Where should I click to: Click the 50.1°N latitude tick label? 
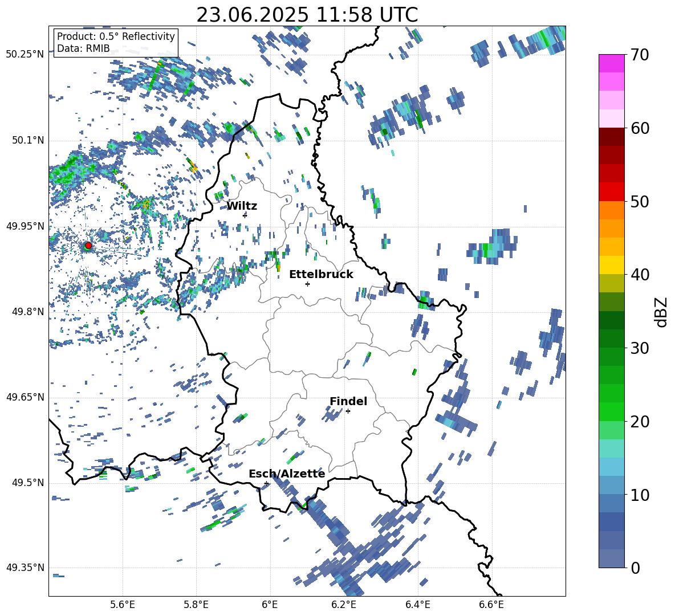tap(28, 140)
